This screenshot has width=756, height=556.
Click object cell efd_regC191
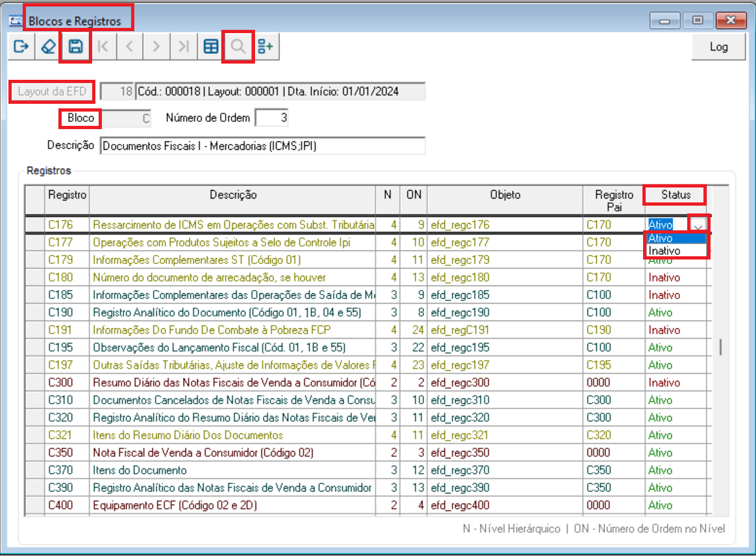click(x=505, y=330)
